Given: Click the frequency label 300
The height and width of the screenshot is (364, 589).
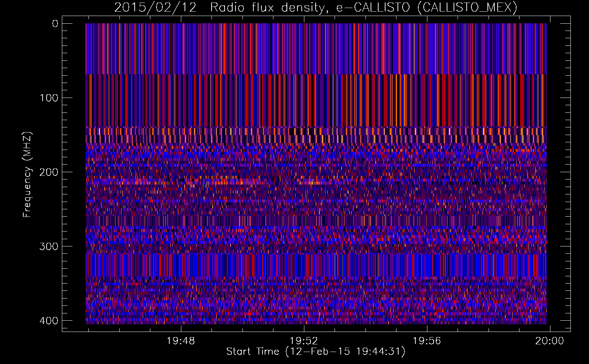Looking at the screenshot, I should pyautogui.click(x=48, y=246).
